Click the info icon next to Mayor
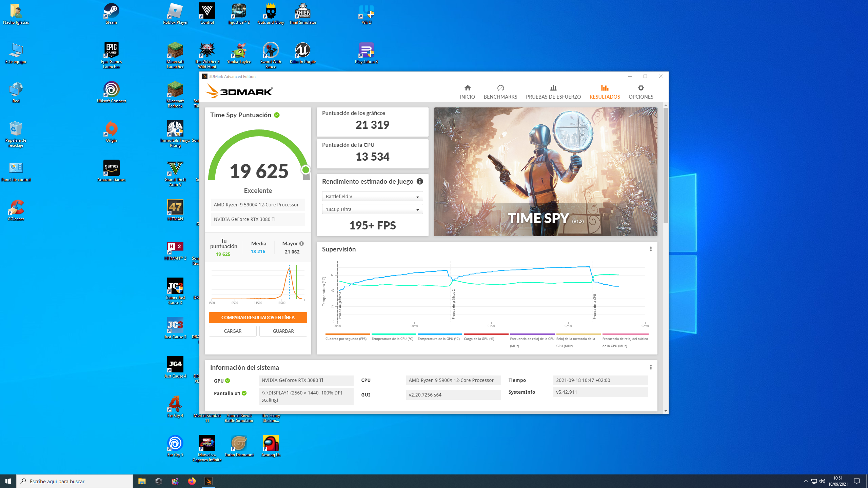Screen dimensions: 868x488 (301, 243)
